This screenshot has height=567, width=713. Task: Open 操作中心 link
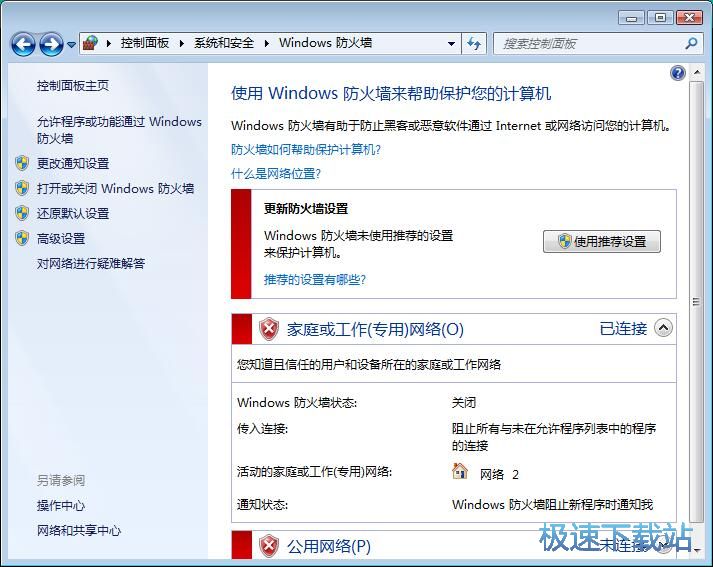(61, 505)
